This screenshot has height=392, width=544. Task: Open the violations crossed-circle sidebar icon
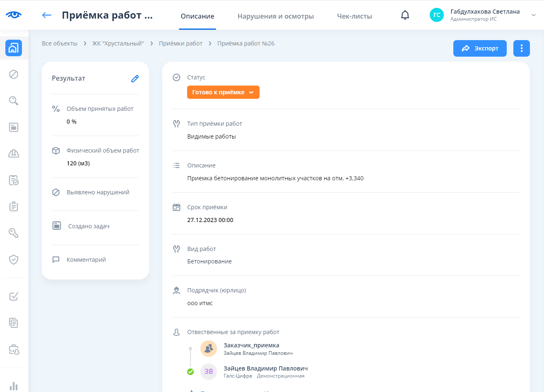click(x=14, y=74)
